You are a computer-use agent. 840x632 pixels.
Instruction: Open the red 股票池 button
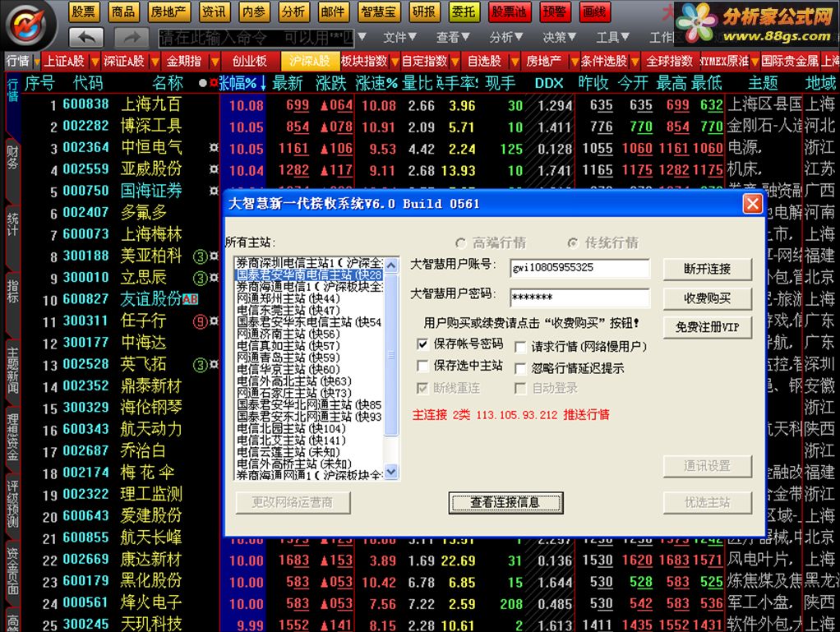click(510, 12)
